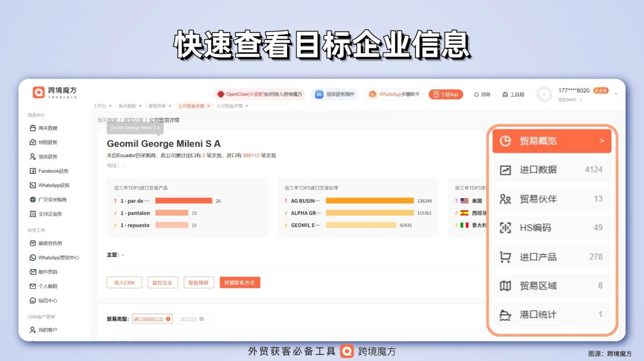Click product bar for 1 - par de
The width and height of the screenshot is (644, 361).
(183, 201)
